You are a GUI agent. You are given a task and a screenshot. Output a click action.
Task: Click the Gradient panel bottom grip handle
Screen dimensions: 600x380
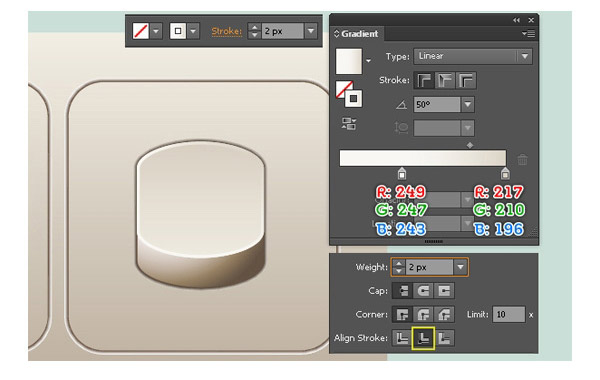(434, 241)
